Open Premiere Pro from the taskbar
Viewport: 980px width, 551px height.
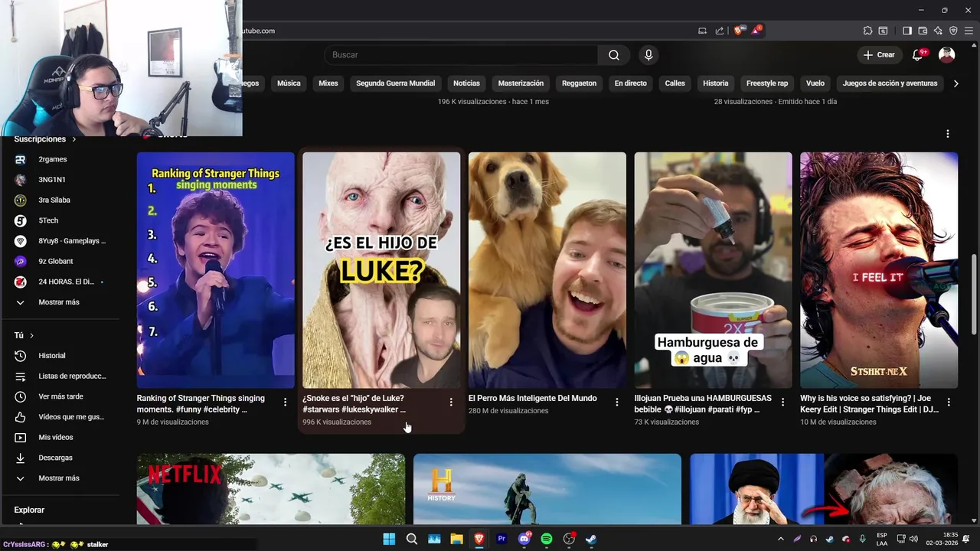[501, 539]
